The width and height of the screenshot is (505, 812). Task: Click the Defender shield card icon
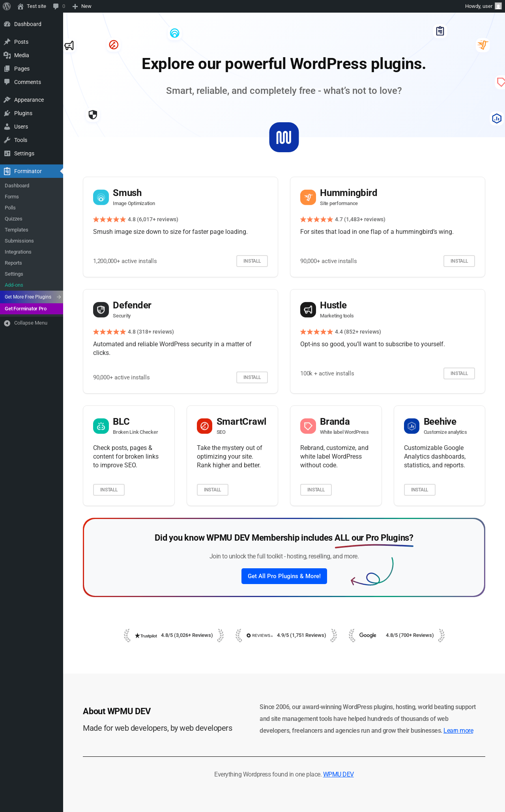pyautogui.click(x=101, y=310)
